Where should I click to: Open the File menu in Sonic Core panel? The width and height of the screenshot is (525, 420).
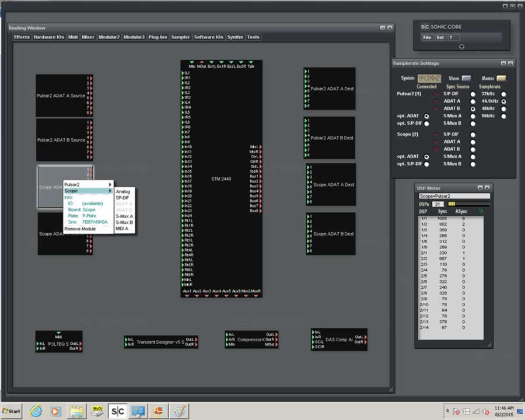pyautogui.click(x=427, y=37)
